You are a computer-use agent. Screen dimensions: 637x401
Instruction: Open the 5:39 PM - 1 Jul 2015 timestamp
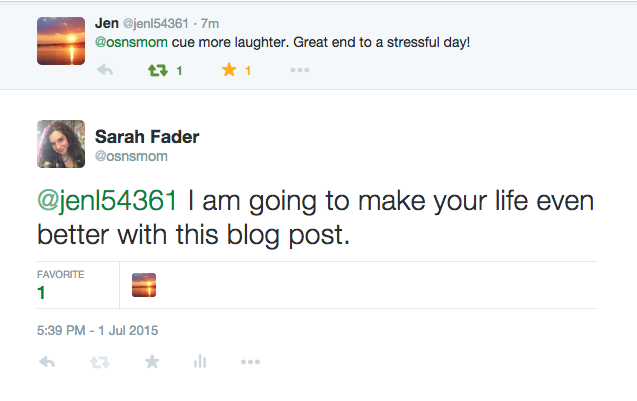click(x=98, y=329)
